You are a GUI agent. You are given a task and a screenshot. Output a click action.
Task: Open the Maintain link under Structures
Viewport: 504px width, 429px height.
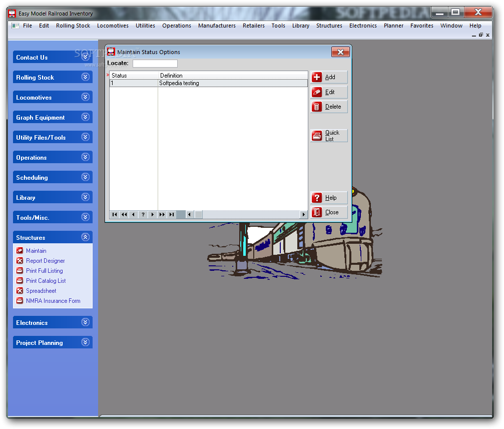[36, 250]
